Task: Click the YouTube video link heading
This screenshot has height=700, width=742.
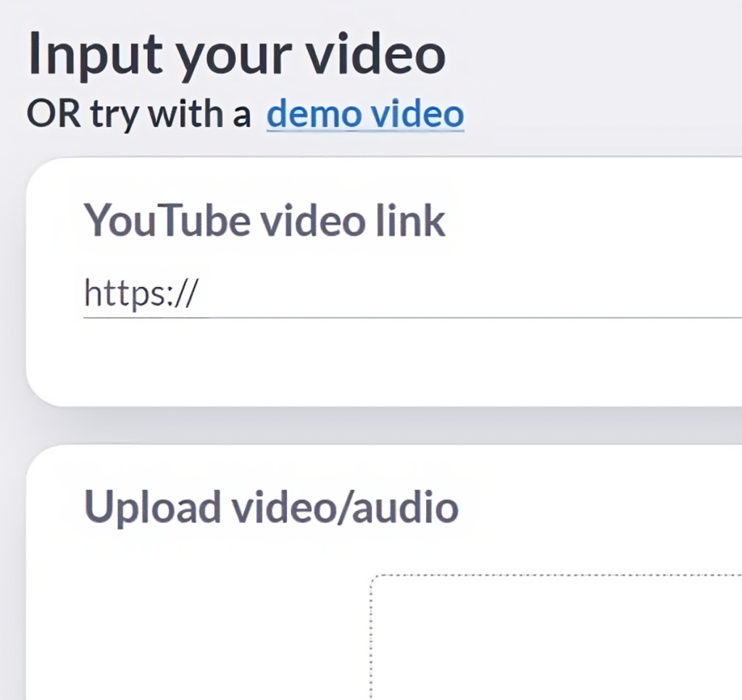Action: 265,220
